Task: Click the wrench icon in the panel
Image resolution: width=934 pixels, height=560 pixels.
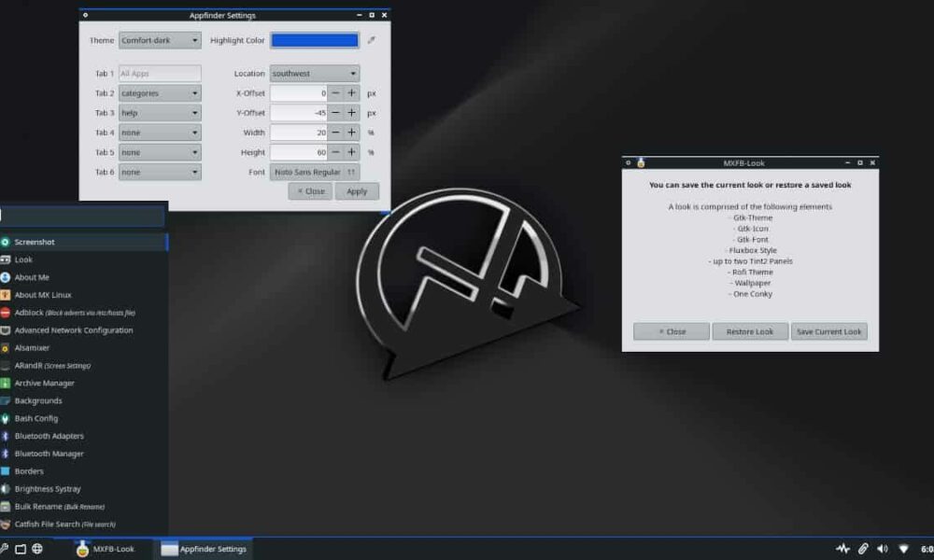Action: (4, 549)
